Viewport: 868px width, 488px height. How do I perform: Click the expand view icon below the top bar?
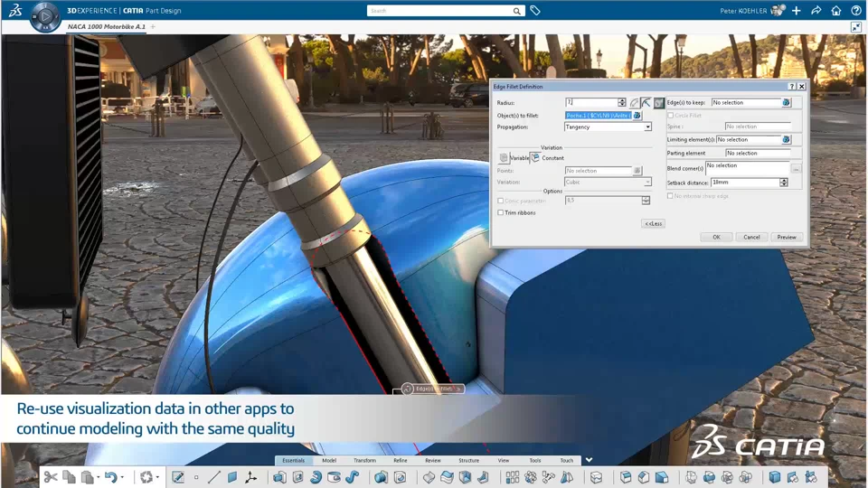click(856, 26)
